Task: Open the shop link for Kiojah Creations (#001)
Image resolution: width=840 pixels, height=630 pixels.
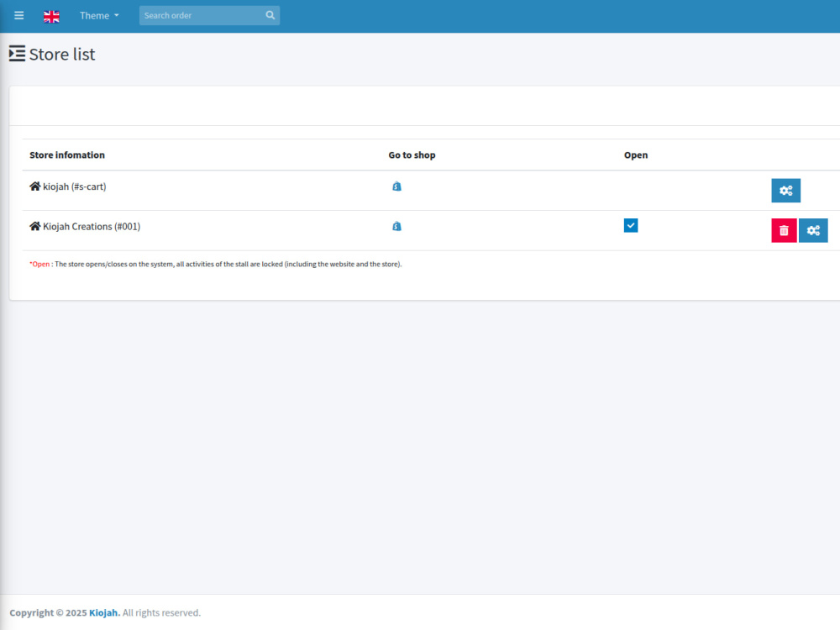Action: pyautogui.click(x=396, y=226)
